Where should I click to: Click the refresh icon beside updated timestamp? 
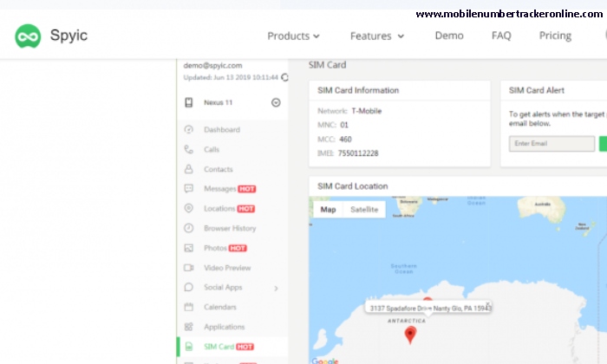(x=284, y=78)
